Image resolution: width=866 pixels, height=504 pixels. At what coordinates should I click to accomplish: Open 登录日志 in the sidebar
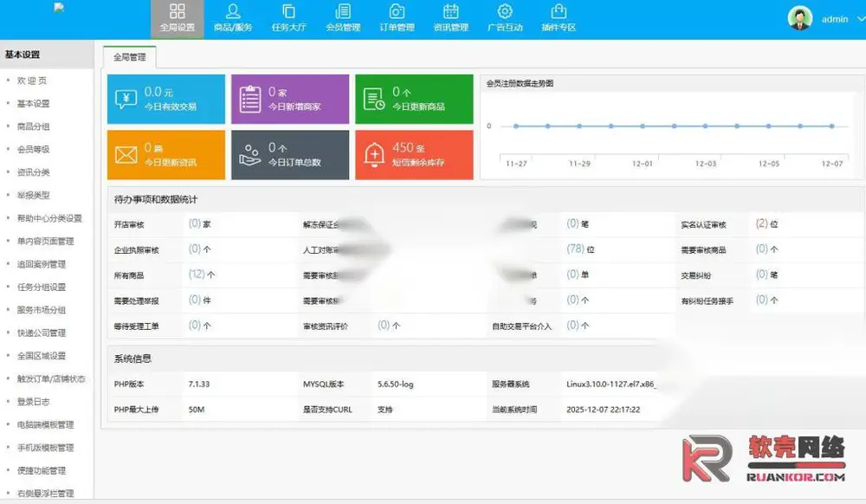33,402
